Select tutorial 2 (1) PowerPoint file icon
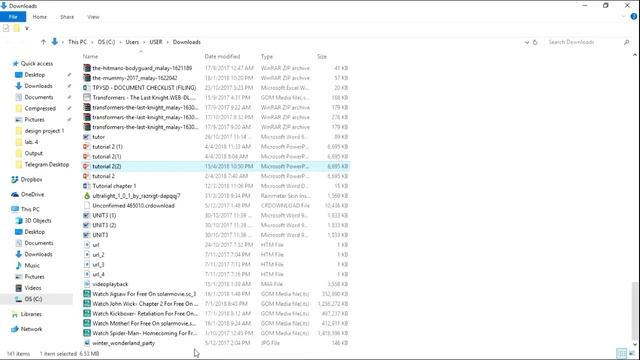 click(87, 147)
